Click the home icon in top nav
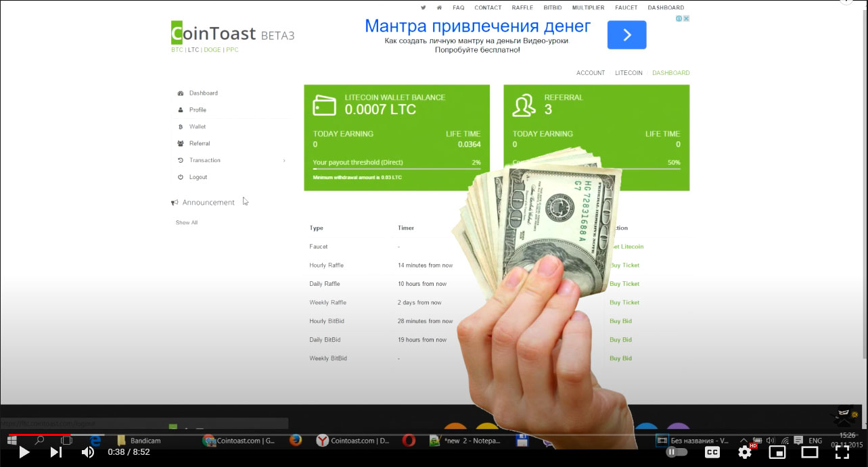 pos(440,8)
